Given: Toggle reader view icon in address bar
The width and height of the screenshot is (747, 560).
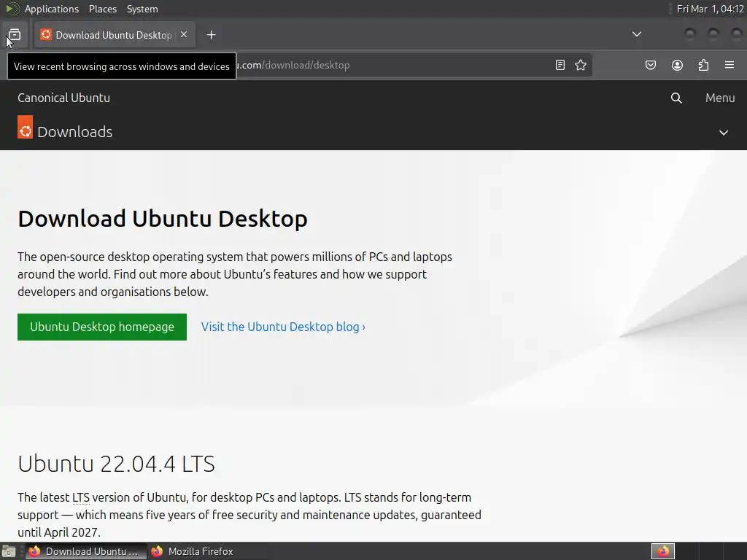Looking at the screenshot, I should point(560,65).
